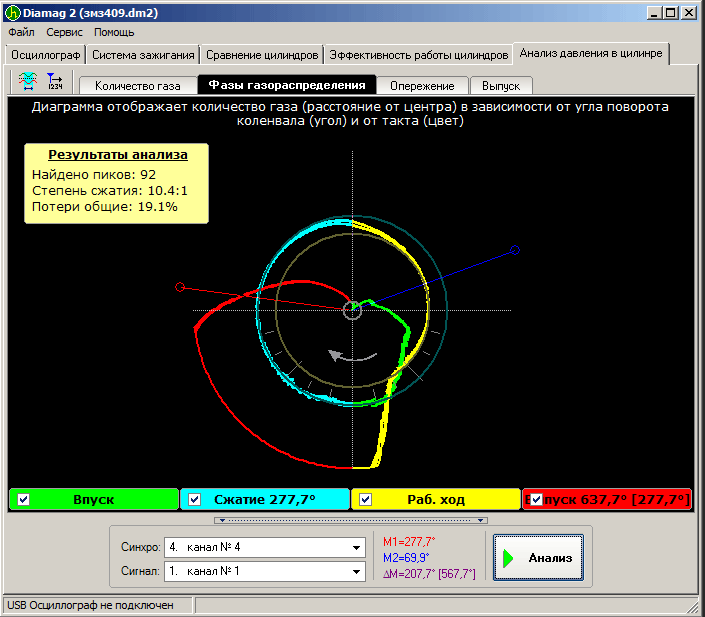
Task: Open the Количество газа sub-tab
Action: click(x=138, y=85)
